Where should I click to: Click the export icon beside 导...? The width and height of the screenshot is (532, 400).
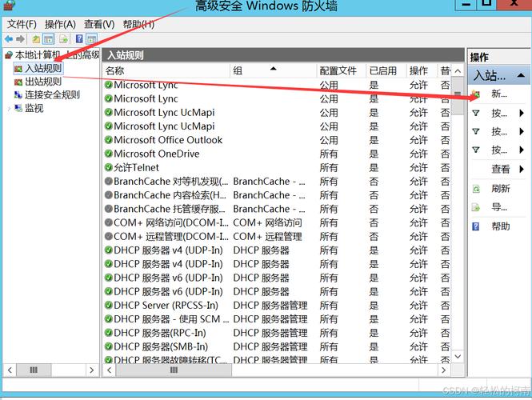click(476, 207)
